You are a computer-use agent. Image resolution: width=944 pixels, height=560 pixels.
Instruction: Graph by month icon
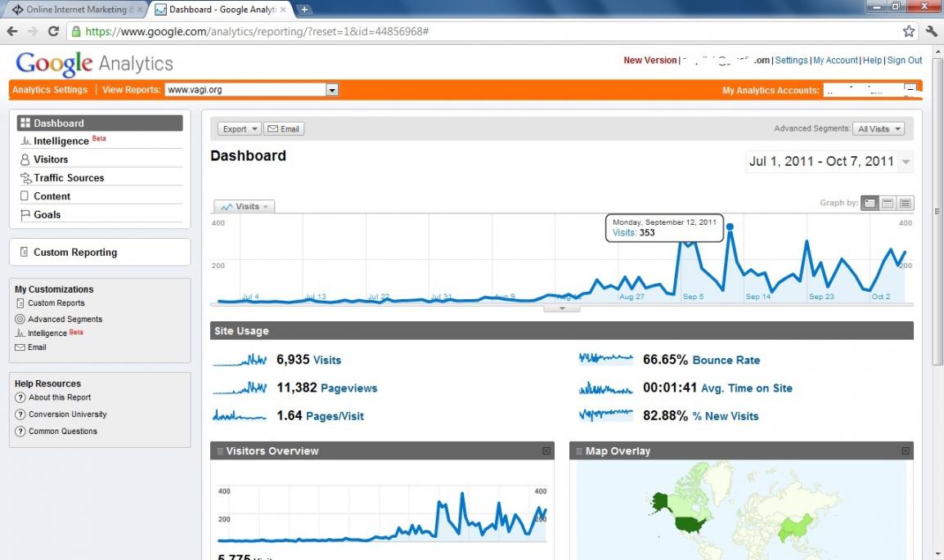tap(905, 204)
